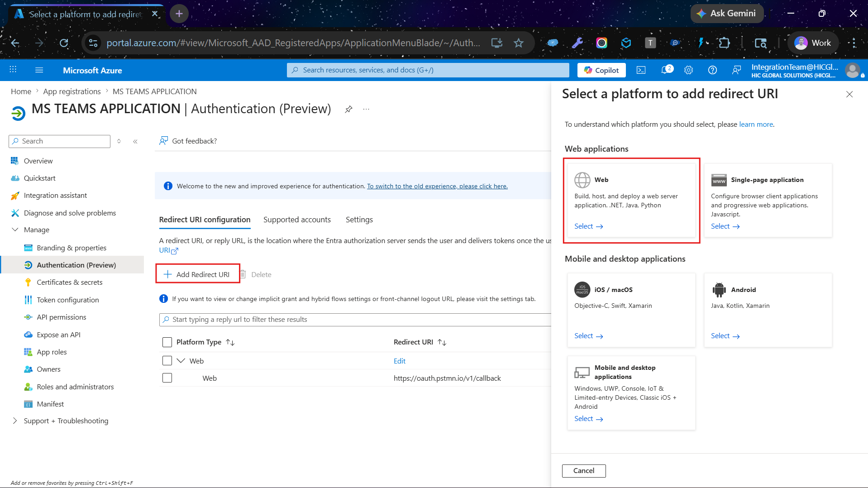Open the portal settings gear icon
This screenshot has height=488, width=868.
688,70
